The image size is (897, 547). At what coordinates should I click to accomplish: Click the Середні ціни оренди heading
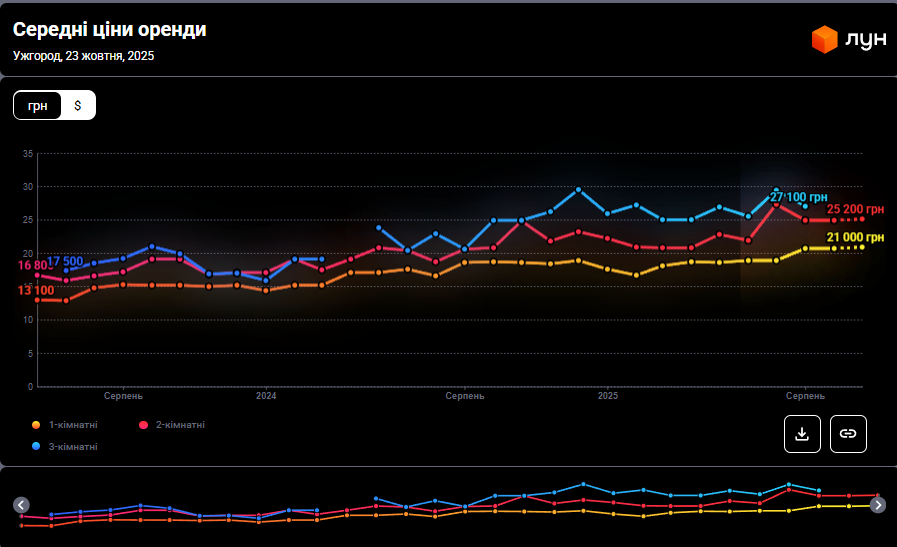(110, 30)
